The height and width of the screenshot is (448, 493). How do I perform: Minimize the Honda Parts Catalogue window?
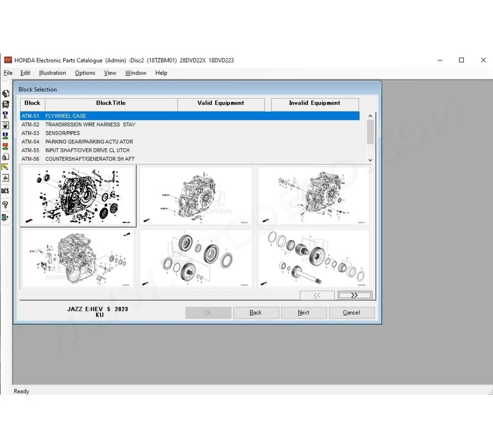(440, 60)
